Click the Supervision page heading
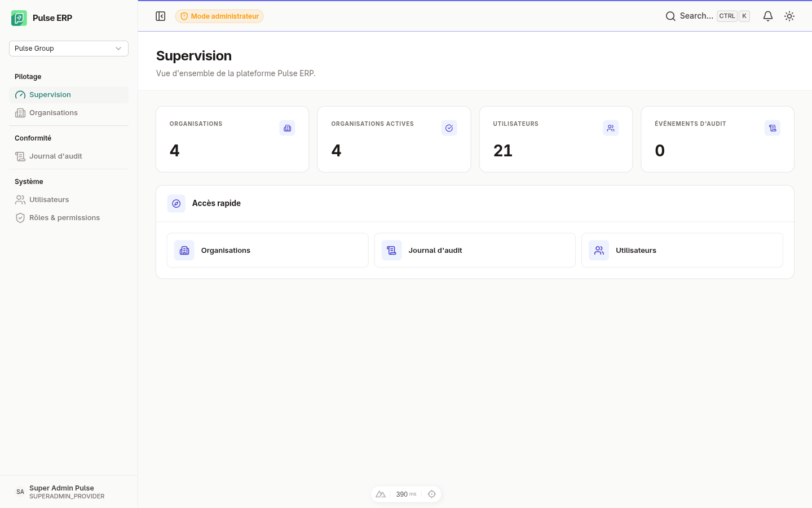 point(194,56)
